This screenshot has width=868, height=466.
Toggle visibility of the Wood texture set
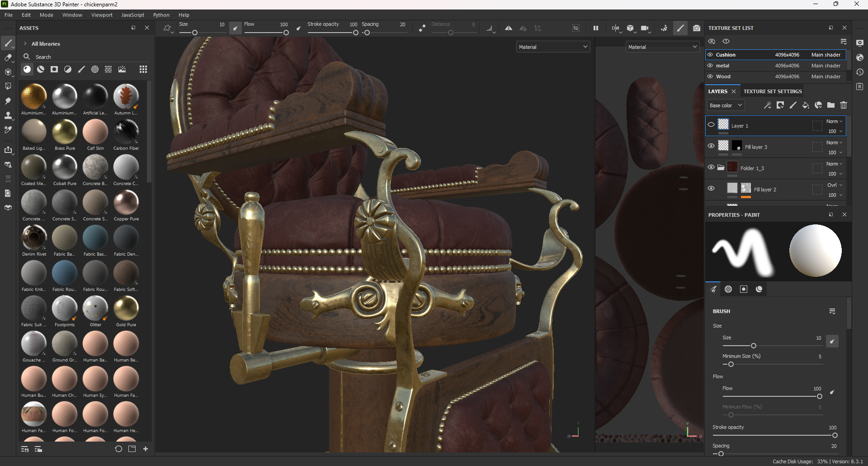click(710, 76)
